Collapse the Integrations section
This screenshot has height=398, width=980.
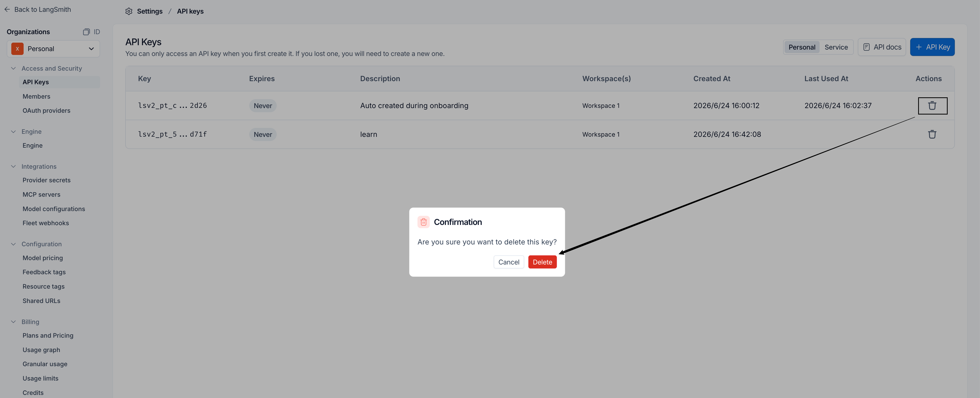click(13, 167)
